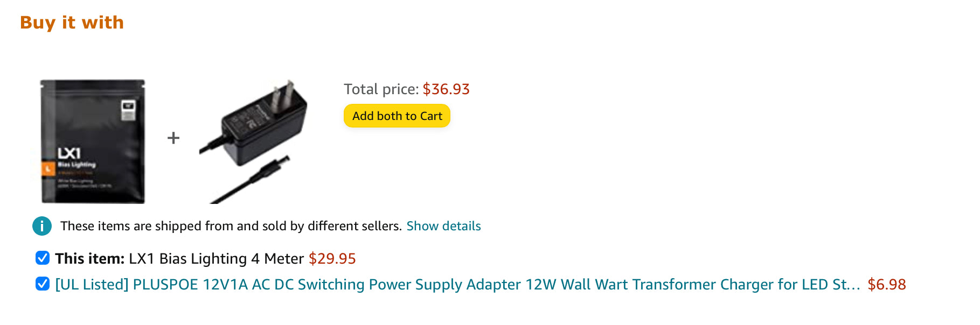The height and width of the screenshot is (325, 980).
Task: Click the $29.95 item price
Action: [x=332, y=259]
